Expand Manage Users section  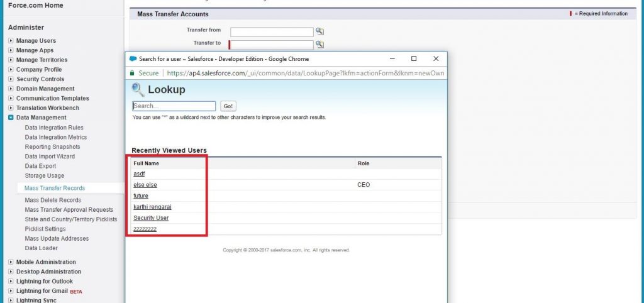click(11, 41)
